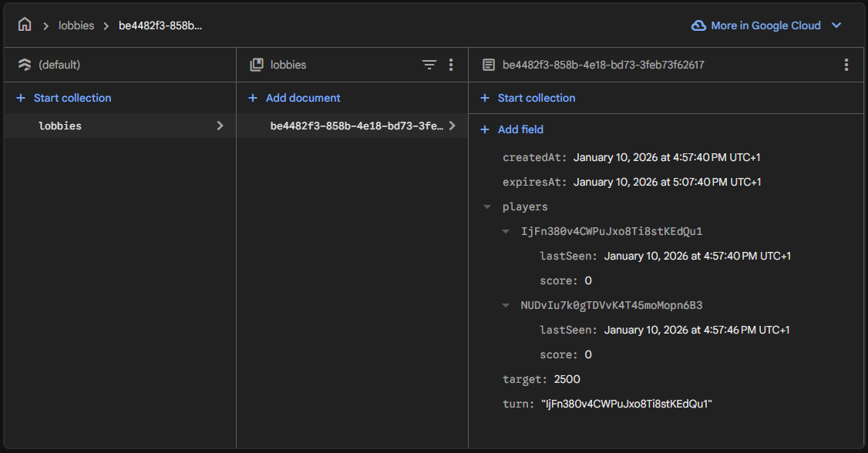Open document panel three-dot menu
The image size is (868, 453).
tap(846, 65)
